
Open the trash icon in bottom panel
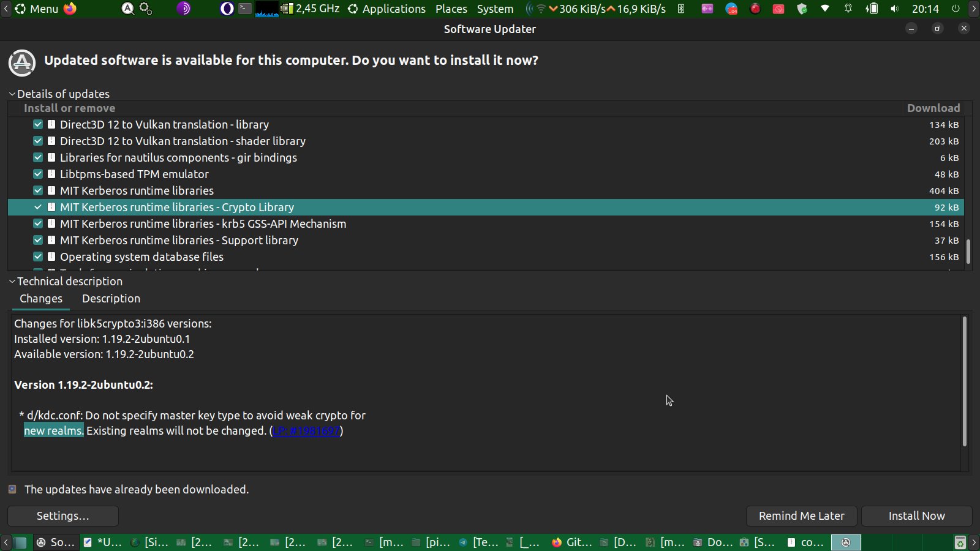(960, 542)
